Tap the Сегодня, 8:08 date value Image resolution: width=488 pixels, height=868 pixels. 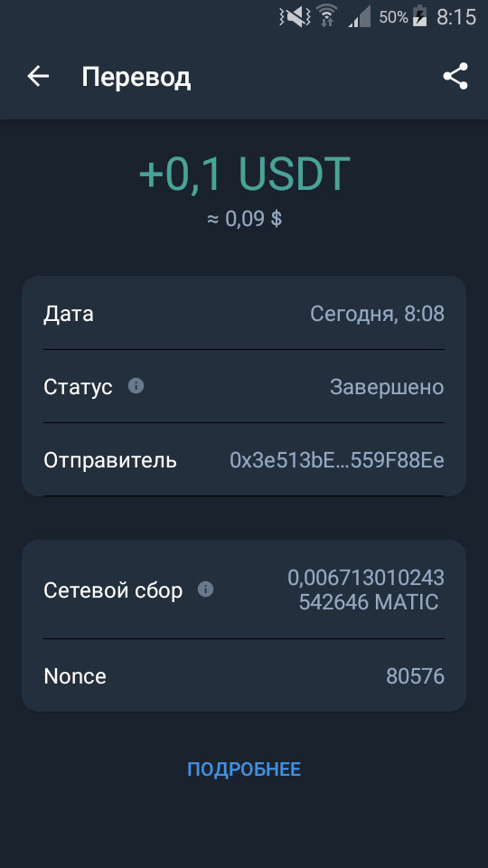pos(377,314)
